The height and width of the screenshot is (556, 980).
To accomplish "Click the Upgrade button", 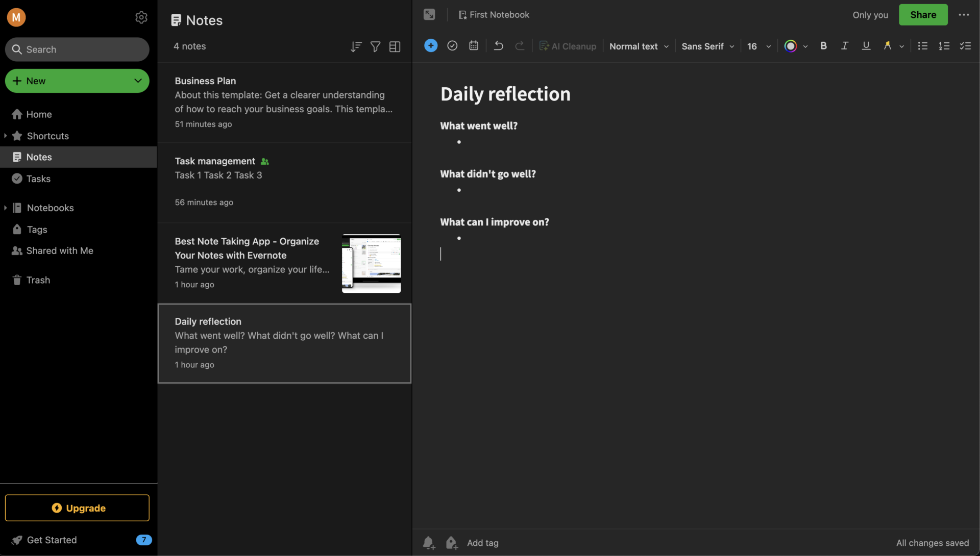I will click(x=77, y=508).
